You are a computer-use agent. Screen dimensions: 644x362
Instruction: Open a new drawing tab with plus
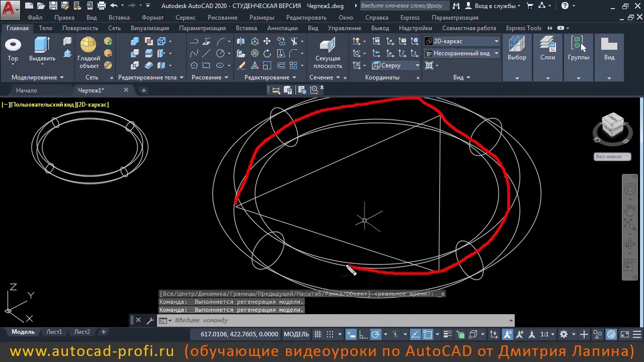coord(143,90)
